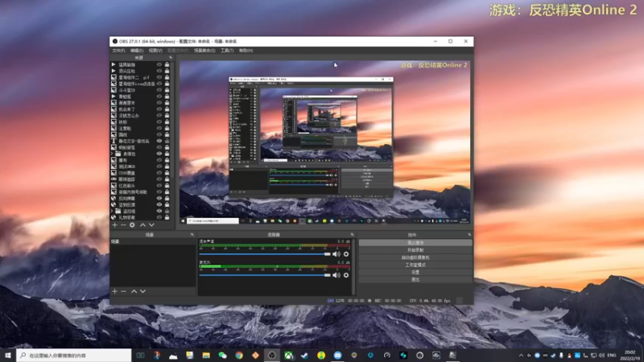Move scene up in 场景 panel
The width and height of the screenshot is (644, 362).
pos(134,291)
